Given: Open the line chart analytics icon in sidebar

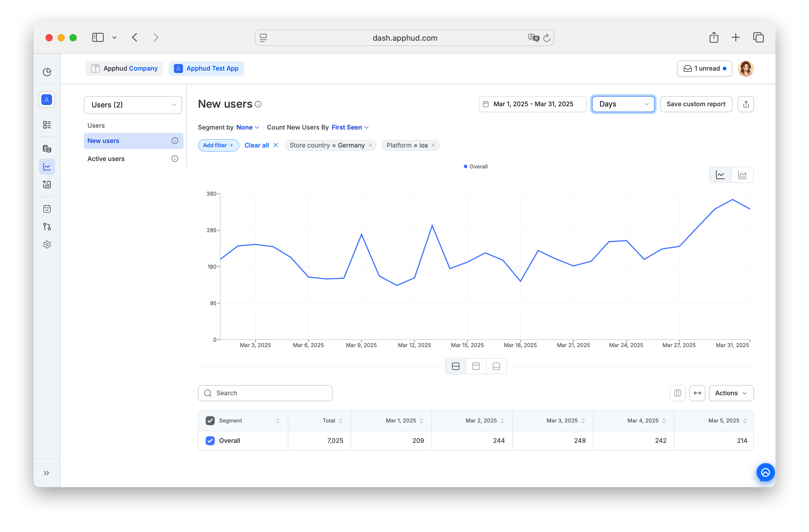Looking at the screenshot, I should [47, 167].
